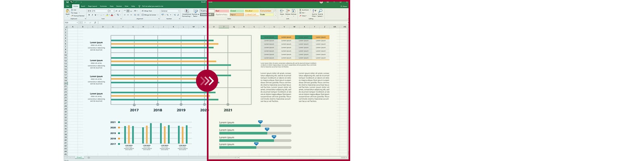Open the Merge & Center dropdown arrow
This screenshot has height=161, width=644.
[158, 15]
